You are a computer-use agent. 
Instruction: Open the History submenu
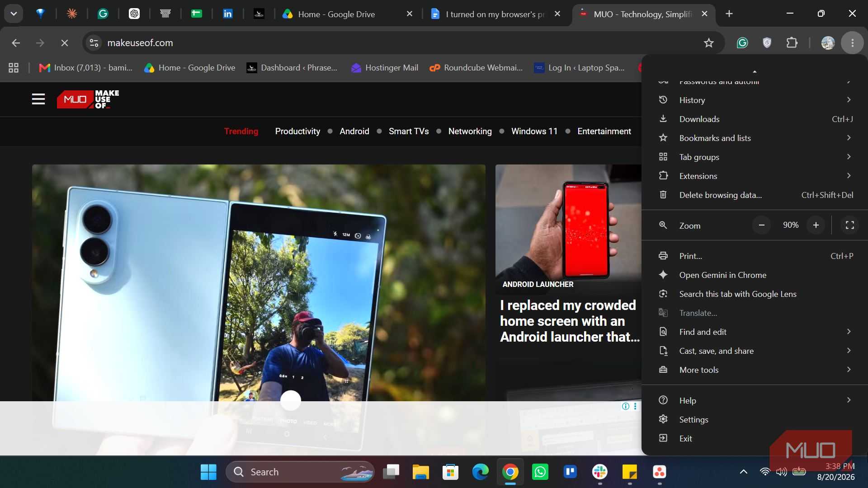[755, 100]
